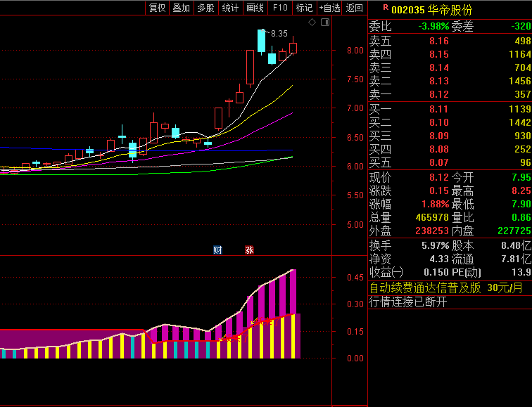Click 返回 to go back
Image resolution: width=532 pixels, height=407 pixels.
[355, 8]
